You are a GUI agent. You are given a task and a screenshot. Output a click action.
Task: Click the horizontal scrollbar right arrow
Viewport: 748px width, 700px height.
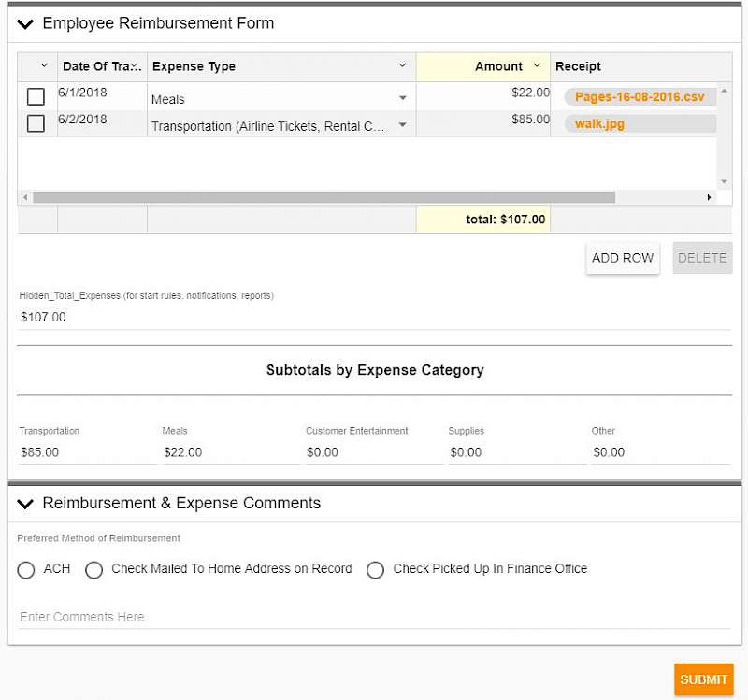click(709, 197)
